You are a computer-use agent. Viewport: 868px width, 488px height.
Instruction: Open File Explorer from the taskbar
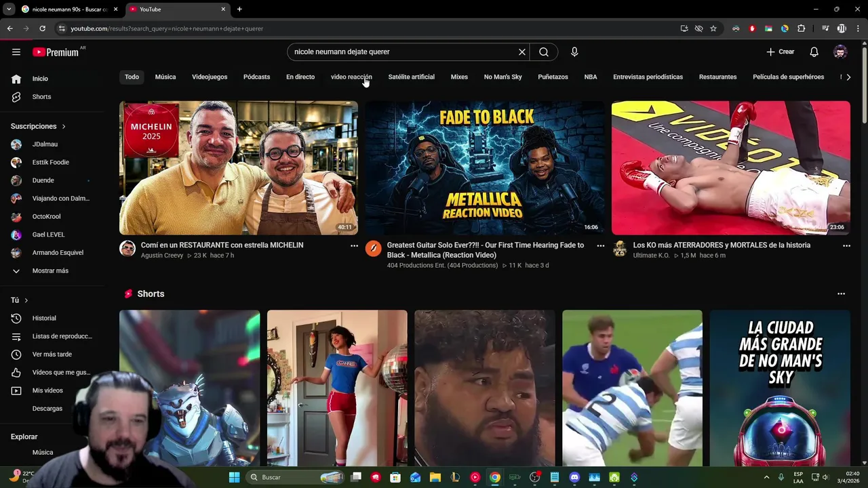pos(435,477)
